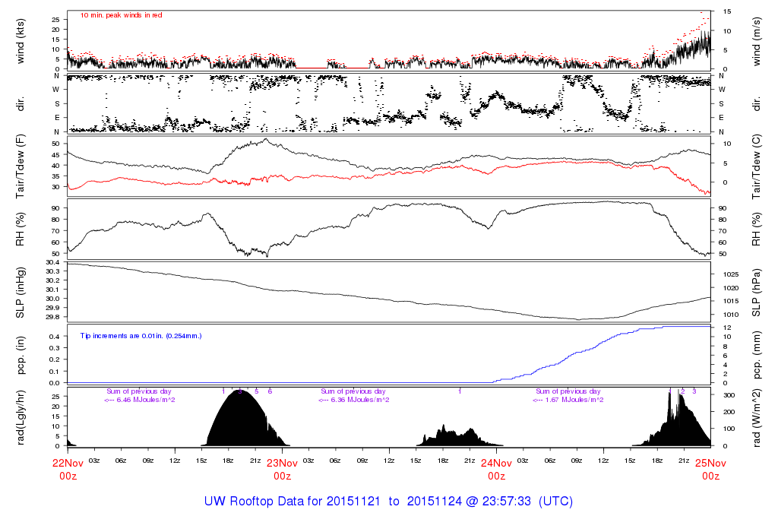The width and height of the screenshot is (778, 532).
Task: Click the right 'pcp. (mm)' axis label
Action: (x=756, y=355)
